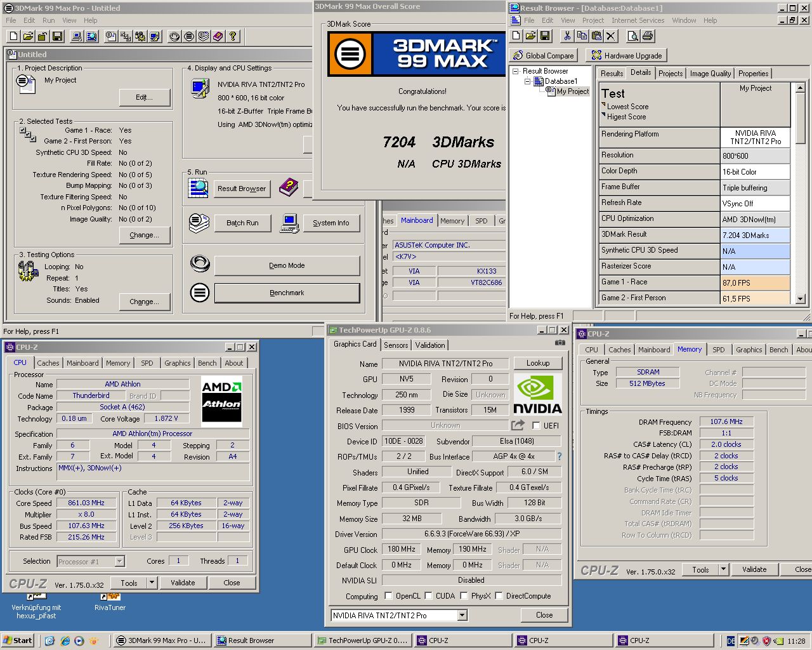Click NVIDIA tray icon in system tray

point(780,640)
